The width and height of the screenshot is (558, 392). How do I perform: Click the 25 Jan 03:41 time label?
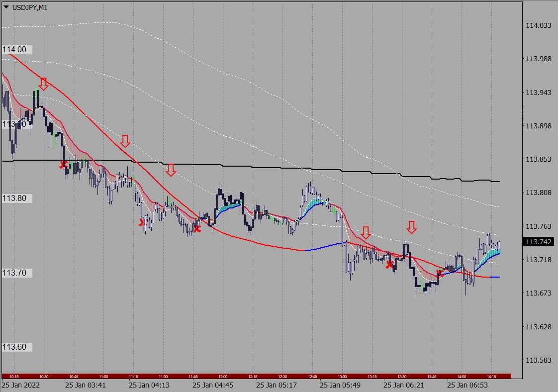(86, 385)
